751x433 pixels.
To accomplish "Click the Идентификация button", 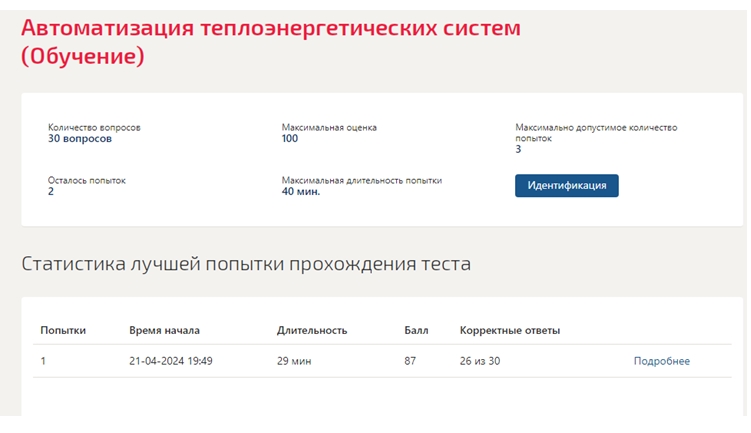I will click(567, 185).
